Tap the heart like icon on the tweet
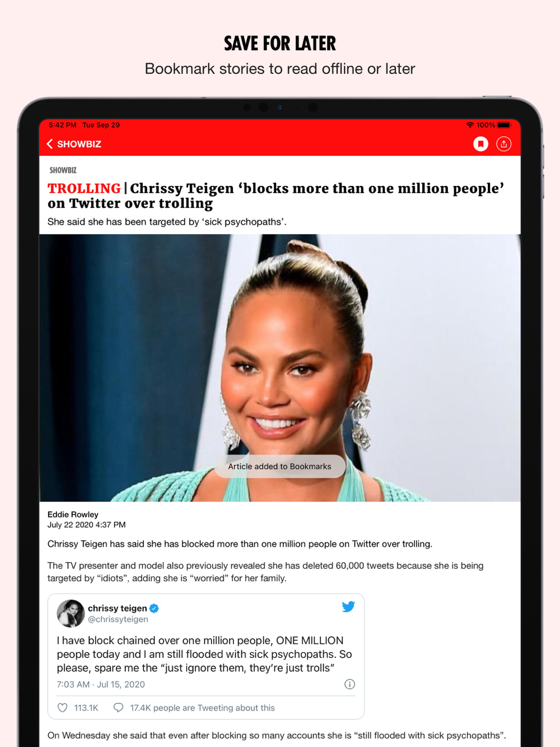This screenshot has width=560, height=747. (x=63, y=708)
